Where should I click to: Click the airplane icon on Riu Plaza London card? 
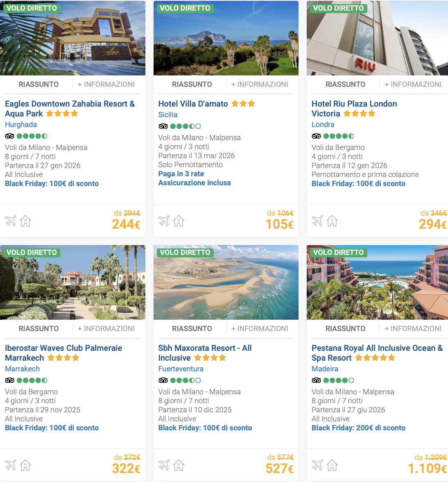pyautogui.click(x=318, y=221)
